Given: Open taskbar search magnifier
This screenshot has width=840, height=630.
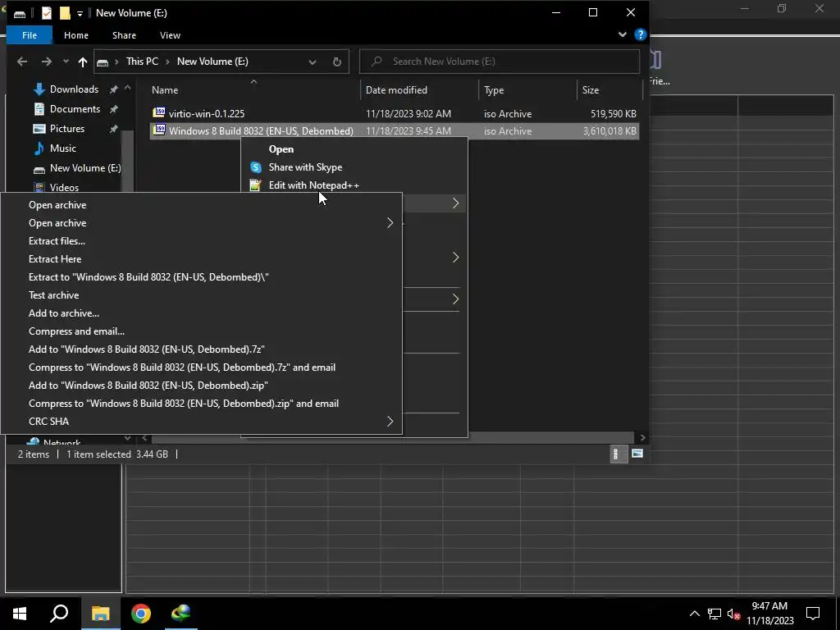Looking at the screenshot, I should (59, 614).
